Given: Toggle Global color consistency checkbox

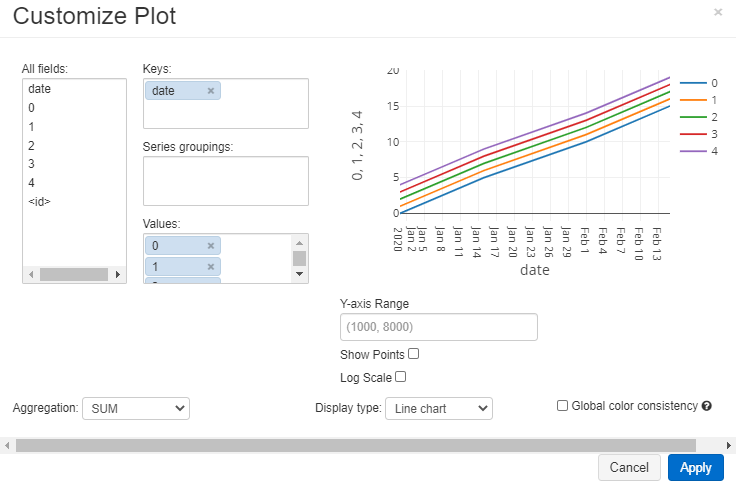Looking at the screenshot, I should (562, 405).
